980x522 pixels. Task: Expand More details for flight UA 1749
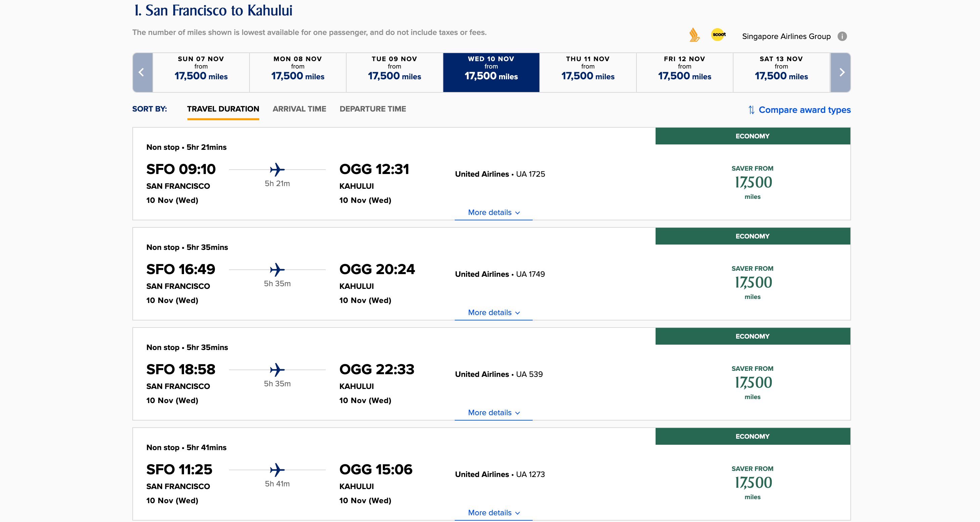(493, 312)
